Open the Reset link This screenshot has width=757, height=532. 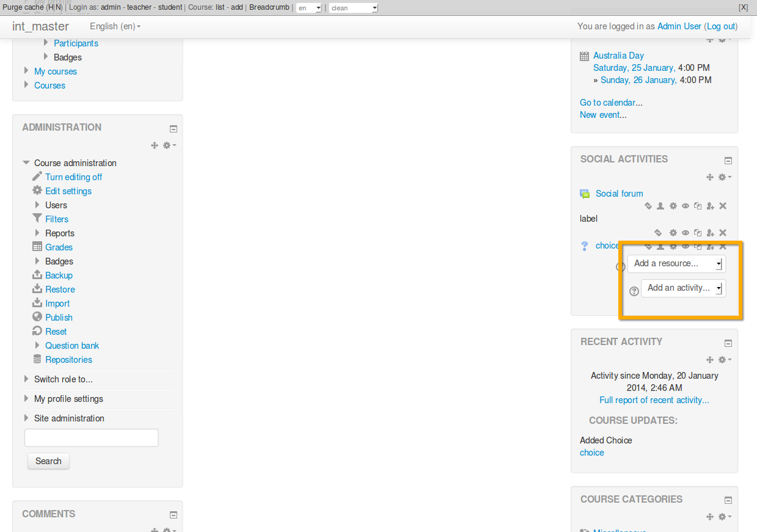pos(56,332)
